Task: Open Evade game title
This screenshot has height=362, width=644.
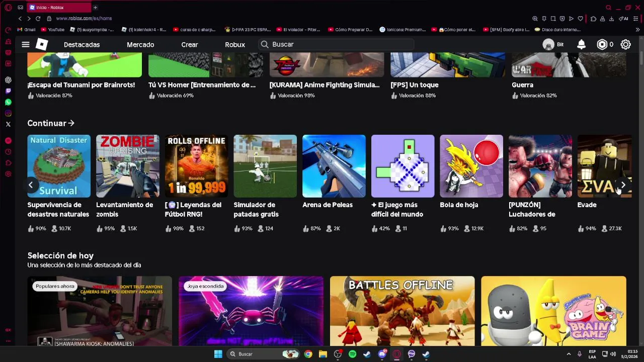Action: point(587,205)
